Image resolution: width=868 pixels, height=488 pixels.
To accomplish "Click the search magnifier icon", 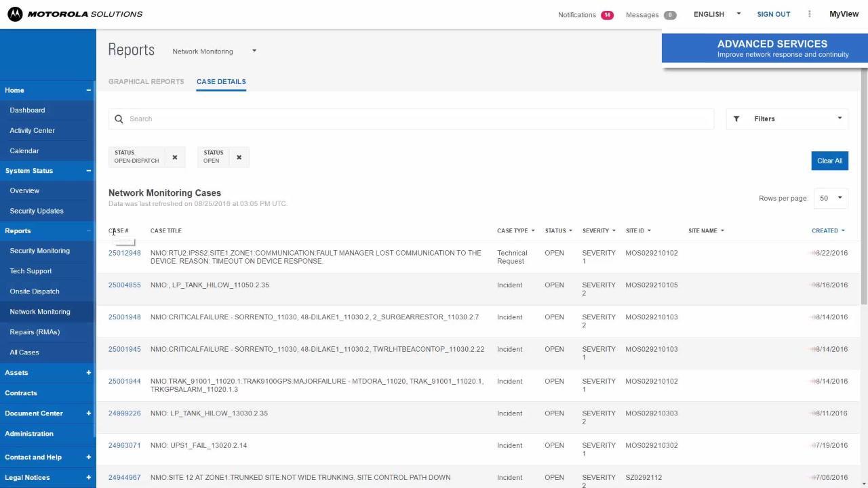I will (x=119, y=119).
